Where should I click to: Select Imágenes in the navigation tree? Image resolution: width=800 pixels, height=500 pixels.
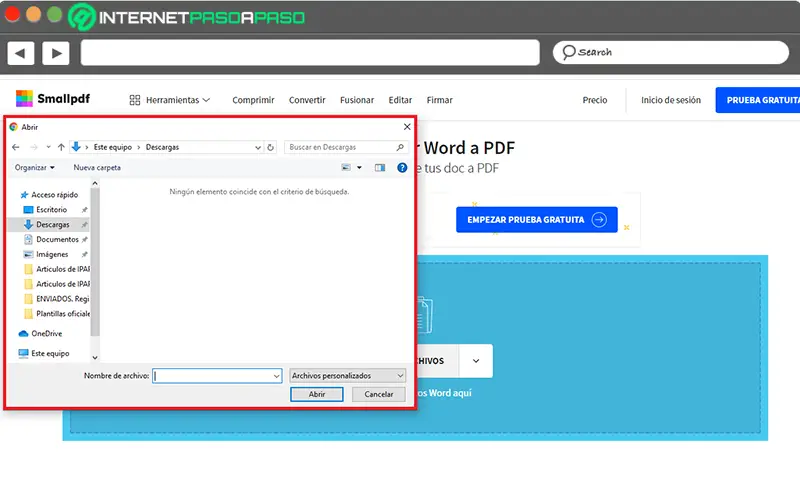point(52,254)
